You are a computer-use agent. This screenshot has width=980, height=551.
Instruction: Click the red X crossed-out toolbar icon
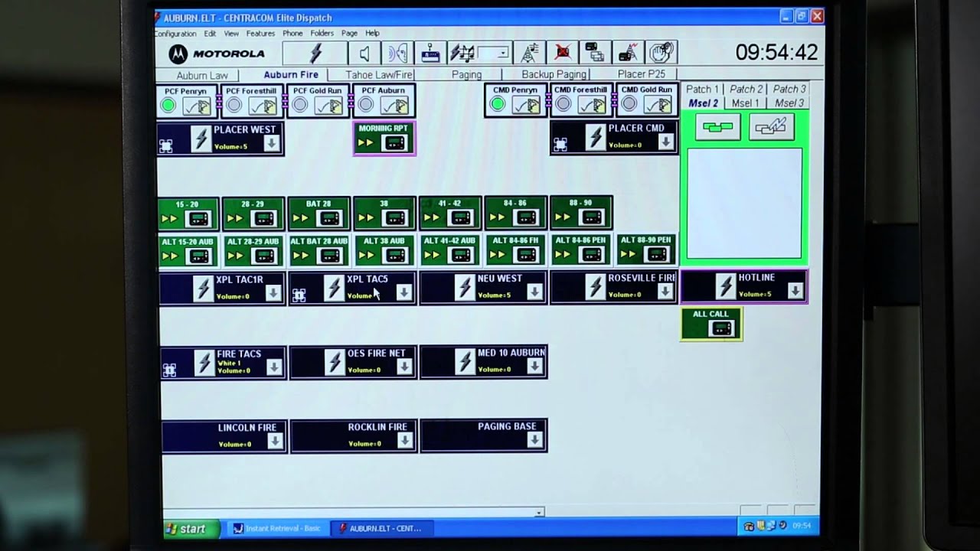click(x=562, y=53)
